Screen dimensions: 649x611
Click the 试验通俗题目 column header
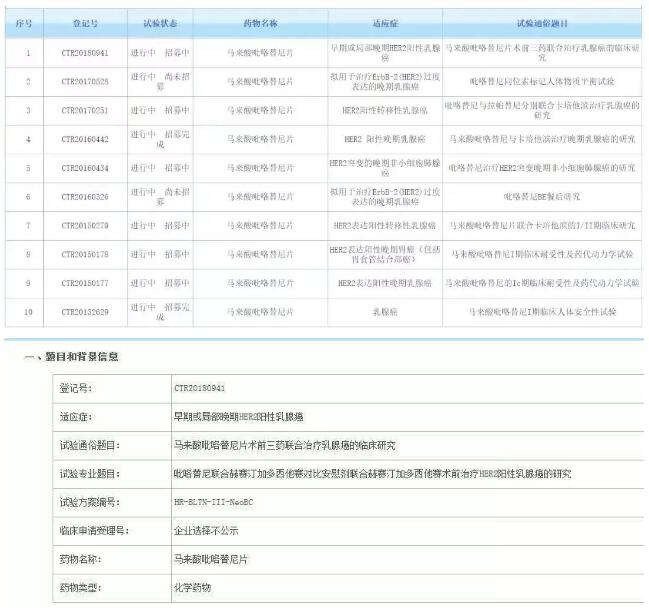(x=543, y=23)
